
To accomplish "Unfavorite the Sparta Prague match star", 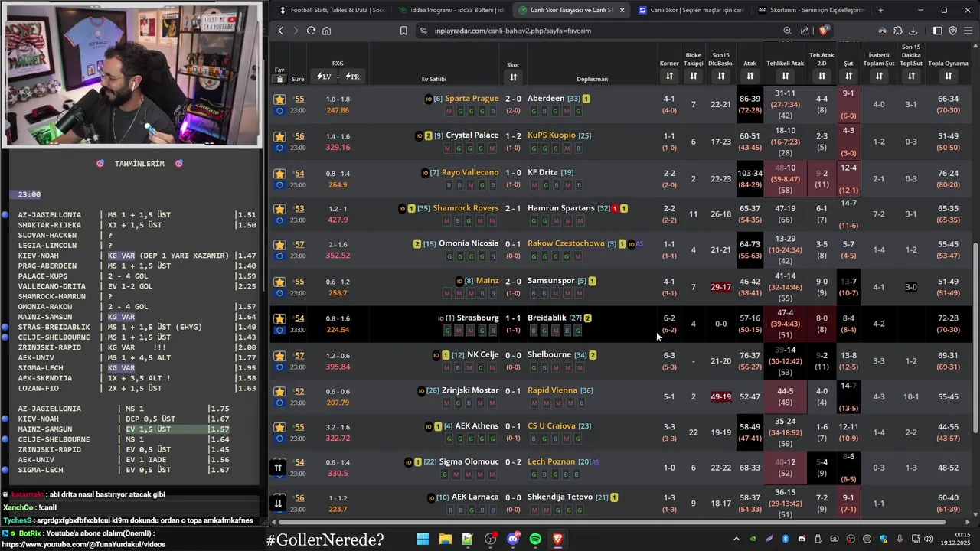I will 279,99.
